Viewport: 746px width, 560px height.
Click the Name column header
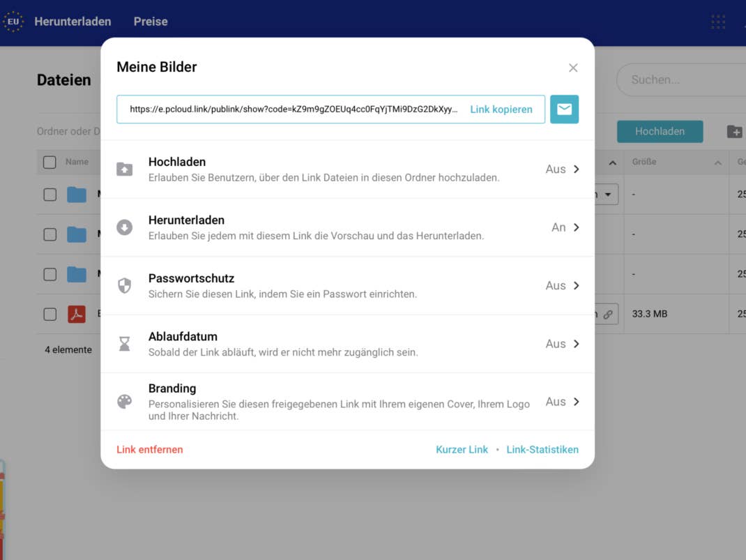pos(77,162)
